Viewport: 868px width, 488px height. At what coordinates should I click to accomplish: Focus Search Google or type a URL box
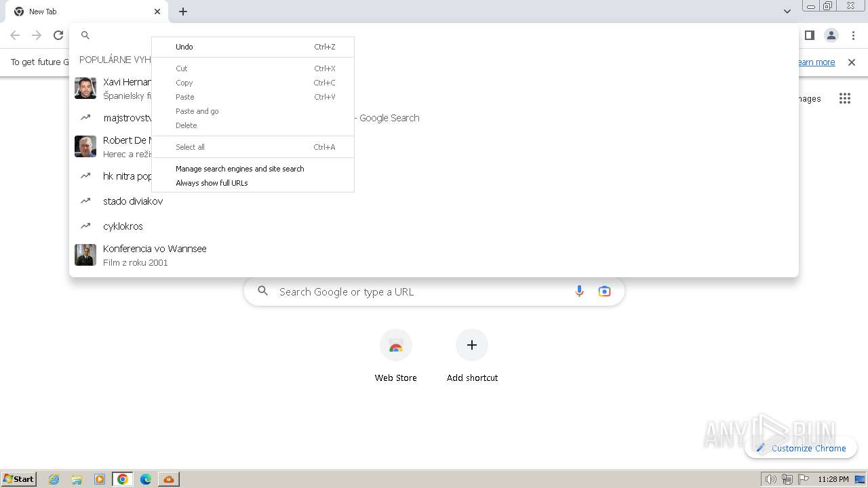coord(434,291)
